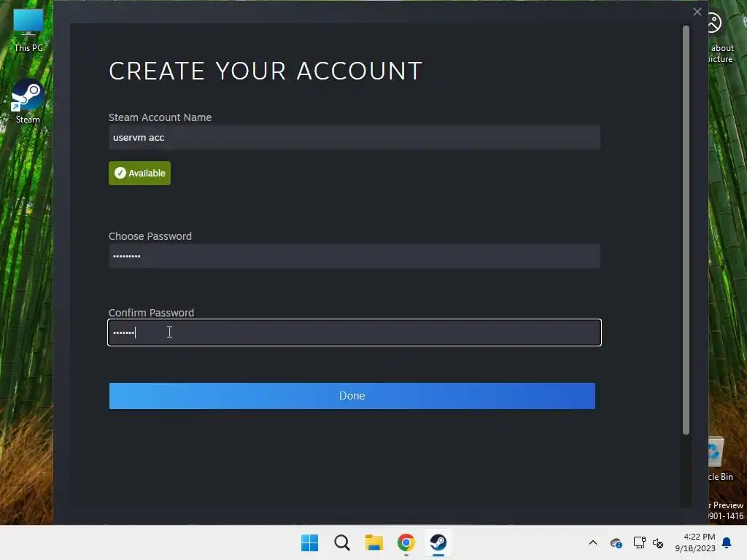Select the This PC desktop icon
Viewport: 747px width, 560px height.
coord(28,30)
